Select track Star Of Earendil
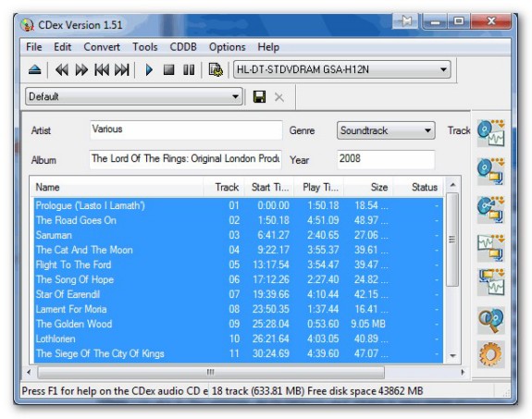The width and height of the screenshot is (532, 419). [x=239, y=294]
